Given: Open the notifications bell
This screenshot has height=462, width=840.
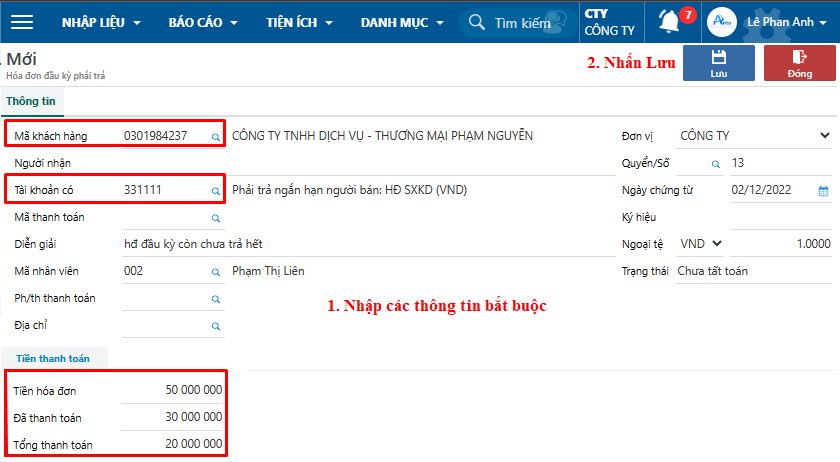Looking at the screenshot, I should [x=669, y=21].
